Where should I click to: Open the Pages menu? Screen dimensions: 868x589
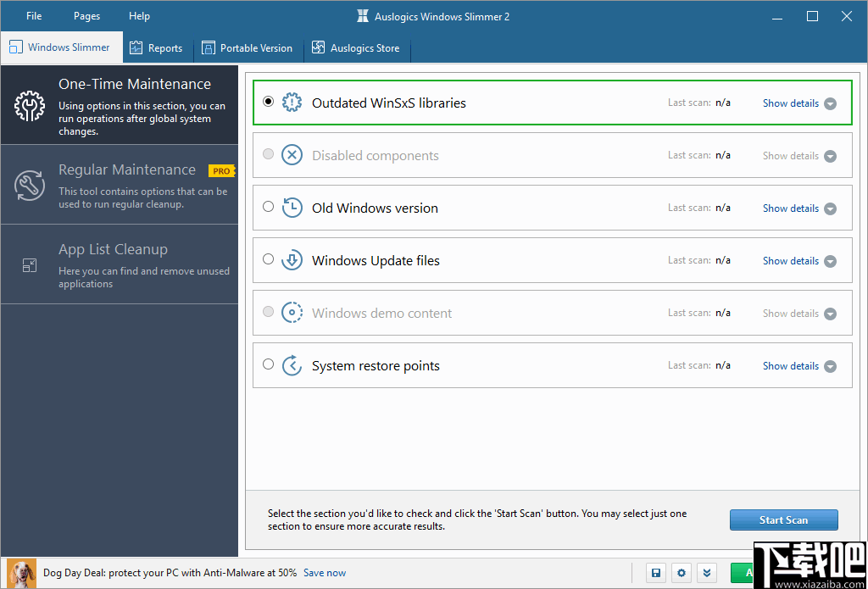pyautogui.click(x=86, y=15)
